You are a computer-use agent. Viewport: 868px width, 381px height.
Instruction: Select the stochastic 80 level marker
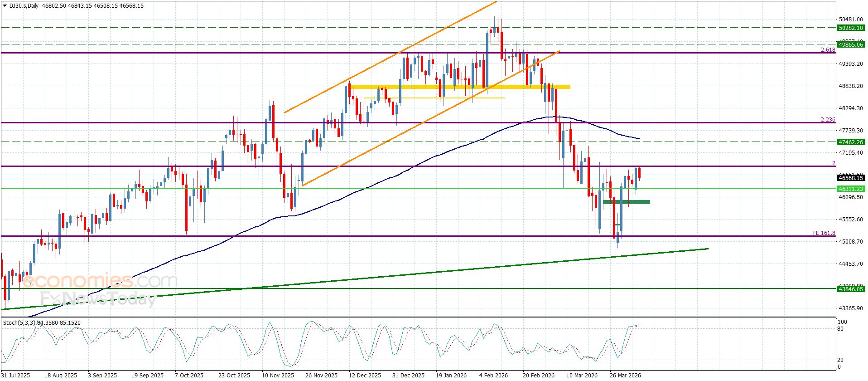tap(840, 329)
